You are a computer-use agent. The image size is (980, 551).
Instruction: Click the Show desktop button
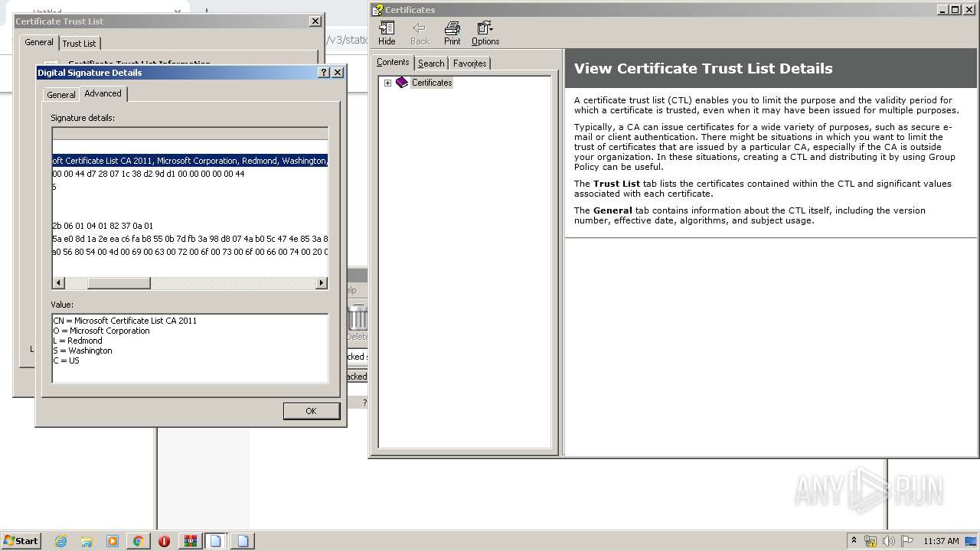[972, 541]
